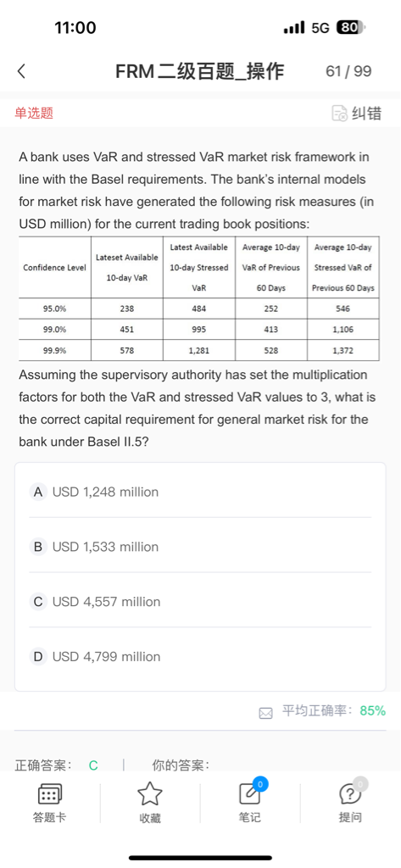The image size is (401, 868).
Task: Tap the 提问 question mark icon
Action: coord(350,793)
